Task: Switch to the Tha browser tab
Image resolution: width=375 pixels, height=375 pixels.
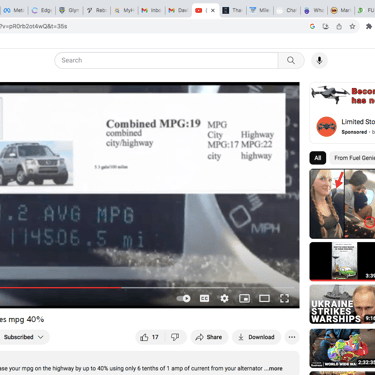Action: pos(232,11)
